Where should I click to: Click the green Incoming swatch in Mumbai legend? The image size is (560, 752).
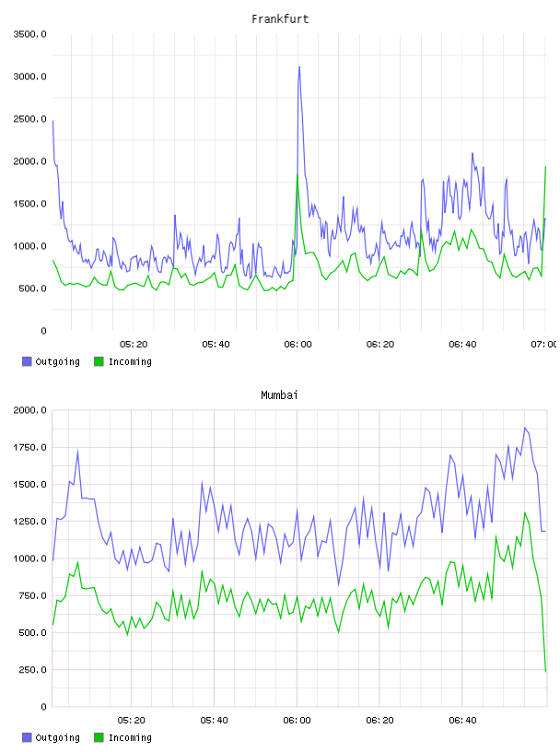tap(99, 737)
